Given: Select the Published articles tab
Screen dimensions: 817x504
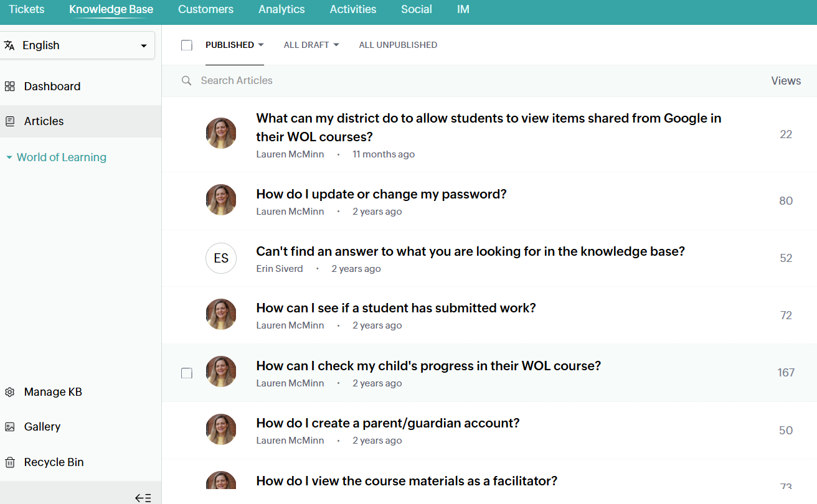Looking at the screenshot, I should click(230, 45).
